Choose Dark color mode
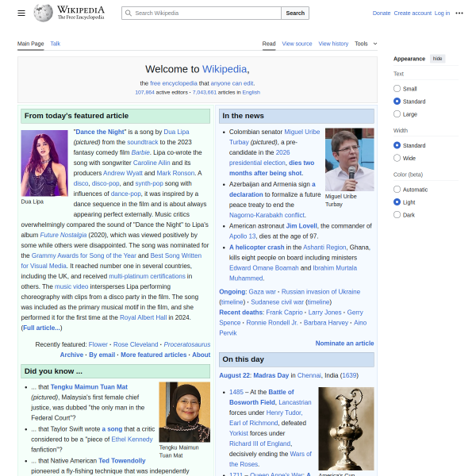Viewport: 476px width, 476px height. click(397, 215)
